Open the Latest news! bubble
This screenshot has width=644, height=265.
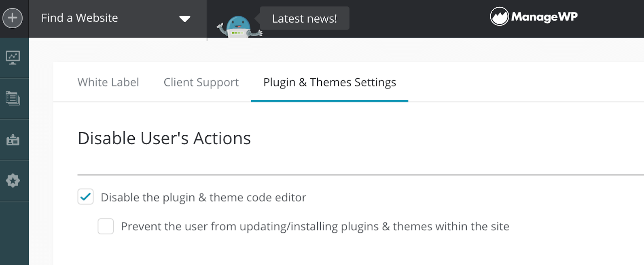(304, 19)
